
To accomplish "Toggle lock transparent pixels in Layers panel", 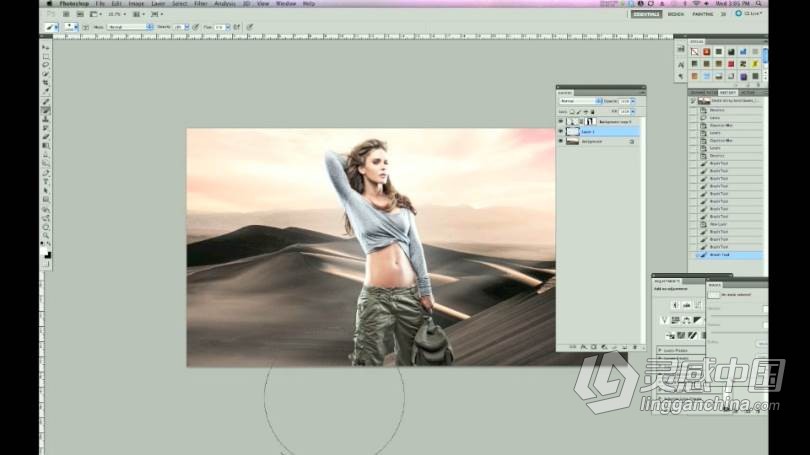I will tap(572, 112).
